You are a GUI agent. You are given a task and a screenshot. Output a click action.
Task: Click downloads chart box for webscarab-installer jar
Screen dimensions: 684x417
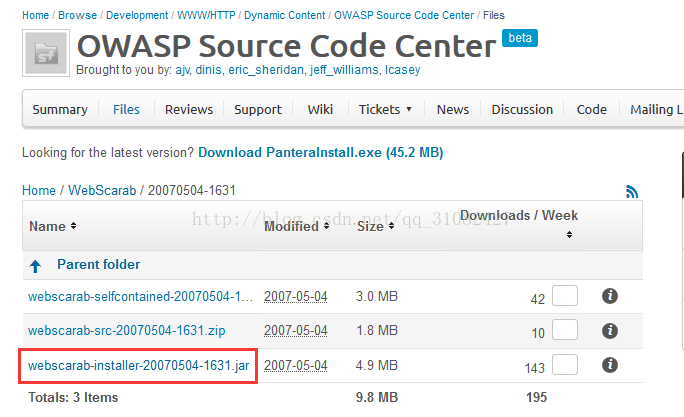(x=565, y=365)
